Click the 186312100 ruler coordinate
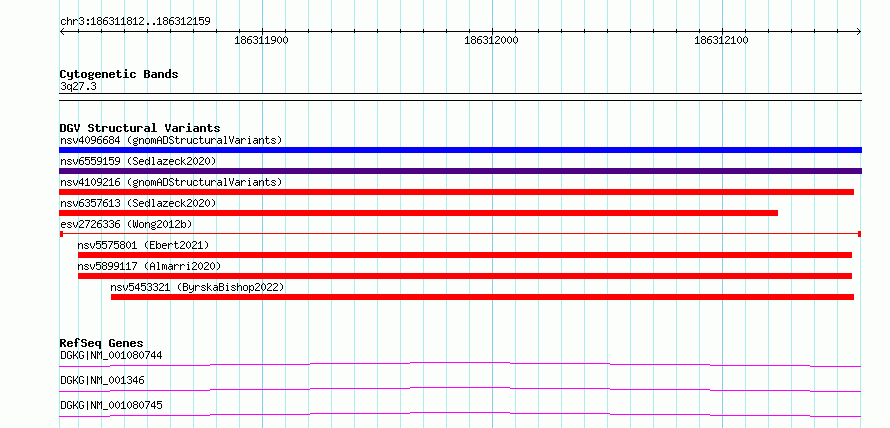890x428 pixels. [721, 40]
